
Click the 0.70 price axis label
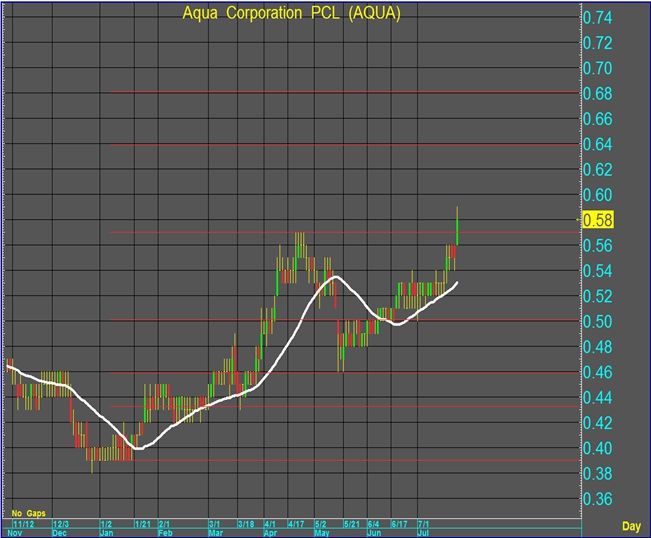597,68
